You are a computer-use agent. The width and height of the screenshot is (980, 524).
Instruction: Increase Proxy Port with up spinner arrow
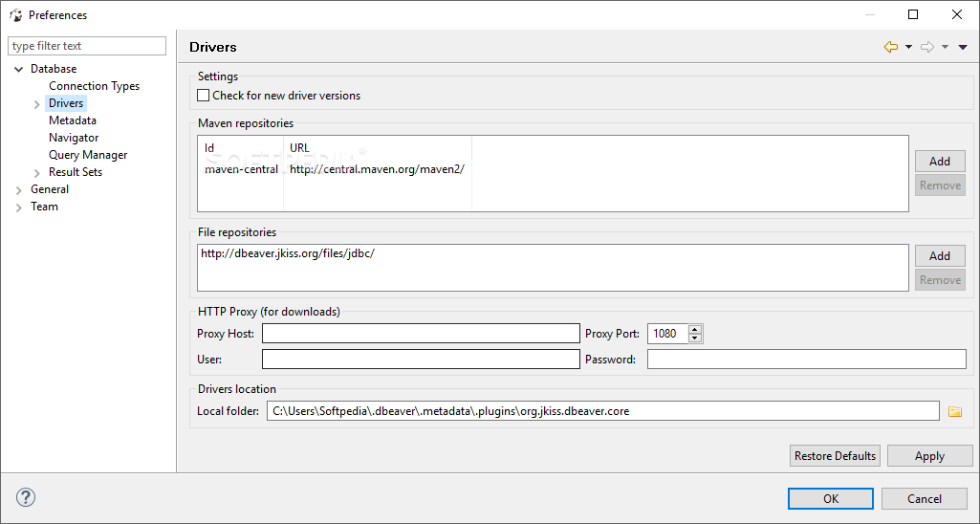695,329
